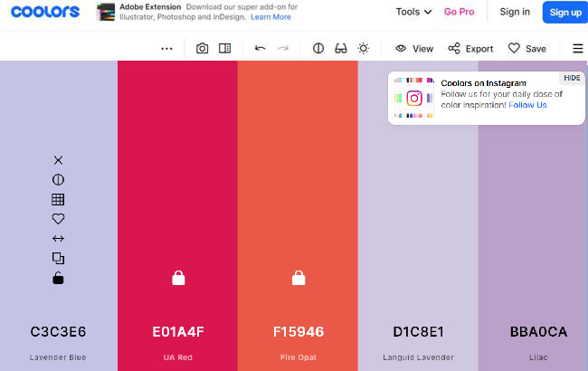Expand the Tools dropdown menu
The image size is (588, 371).
point(413,12)
